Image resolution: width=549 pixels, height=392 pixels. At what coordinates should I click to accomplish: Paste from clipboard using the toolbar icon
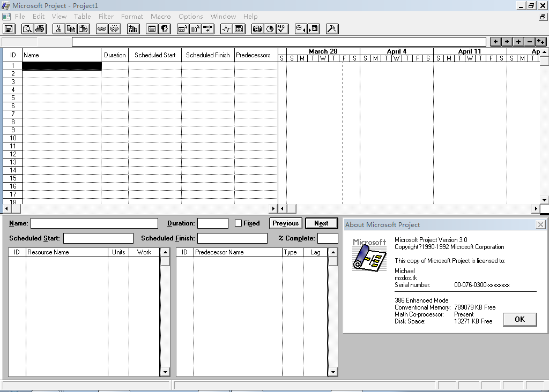coord(84,28)
